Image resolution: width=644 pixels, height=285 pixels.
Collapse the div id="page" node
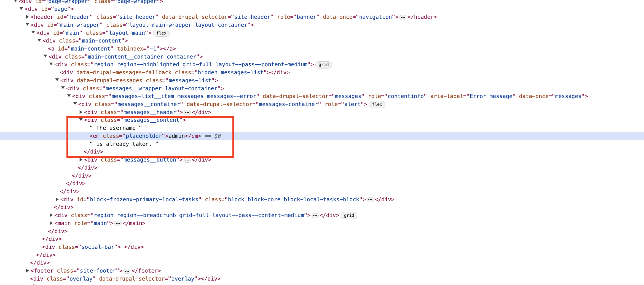[21, 9]
